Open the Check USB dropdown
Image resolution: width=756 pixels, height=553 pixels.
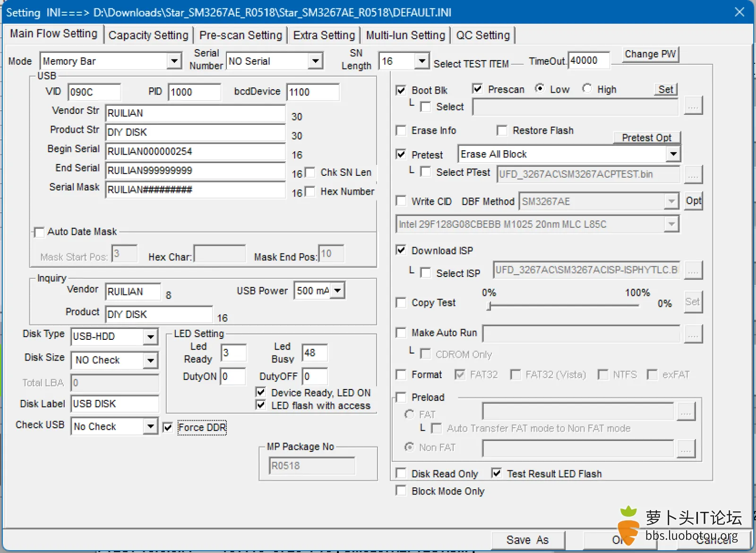coord(150,426)
